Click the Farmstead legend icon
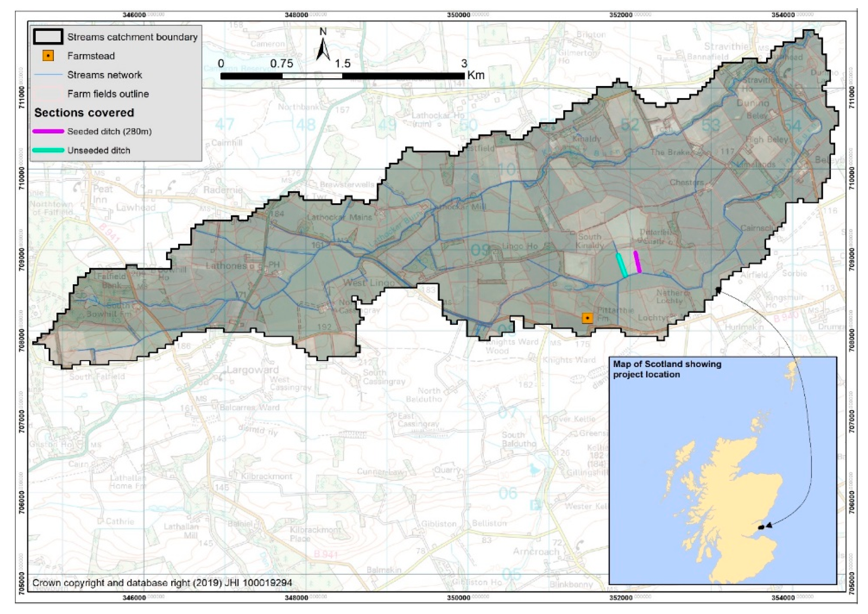Screen dimensions: 868x614 tap(48, 56)
